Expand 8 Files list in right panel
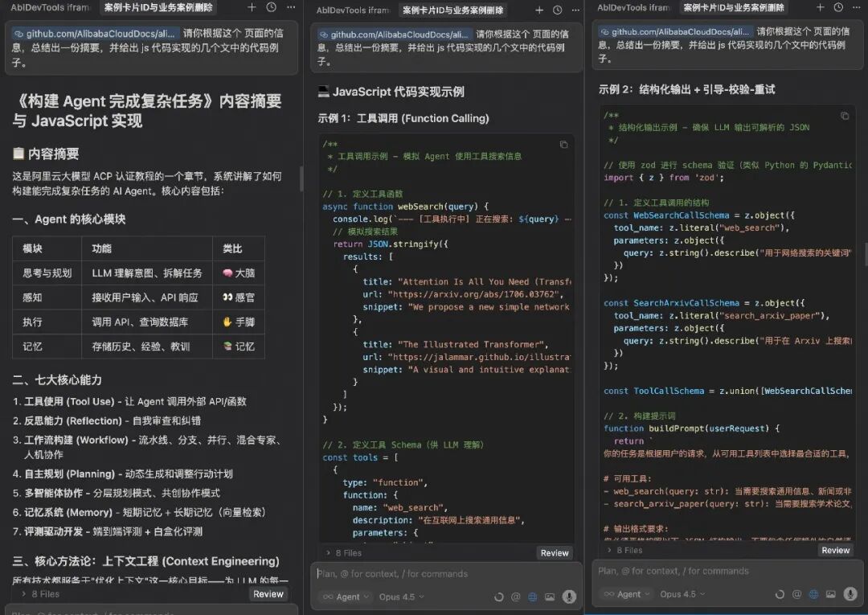Screen dimensions: 868x615 (624, 550)
